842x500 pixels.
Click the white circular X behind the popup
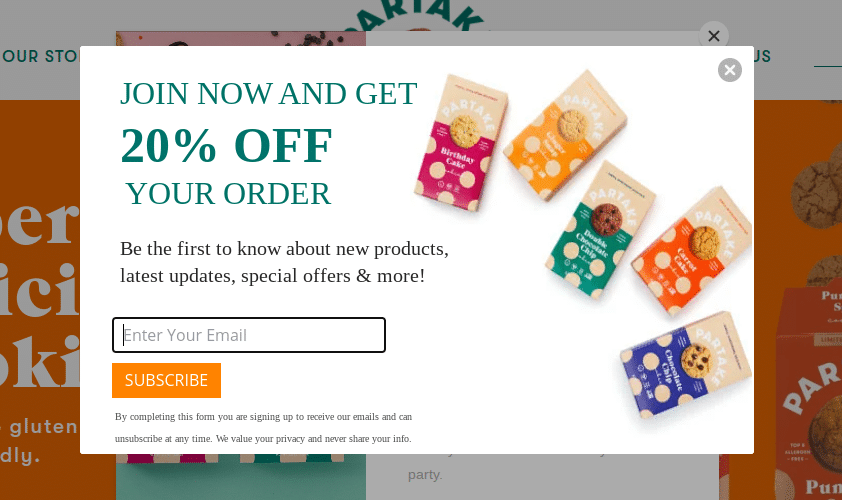click(714, 35)
